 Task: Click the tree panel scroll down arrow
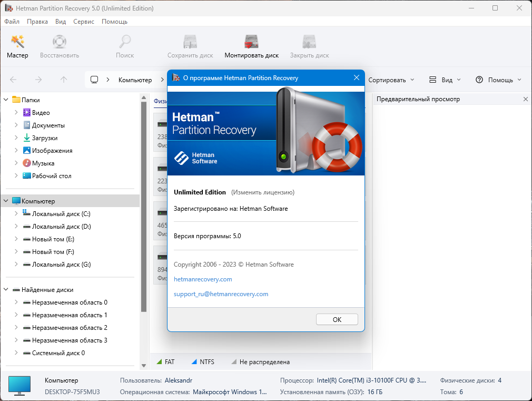click(x=144, y=366)
